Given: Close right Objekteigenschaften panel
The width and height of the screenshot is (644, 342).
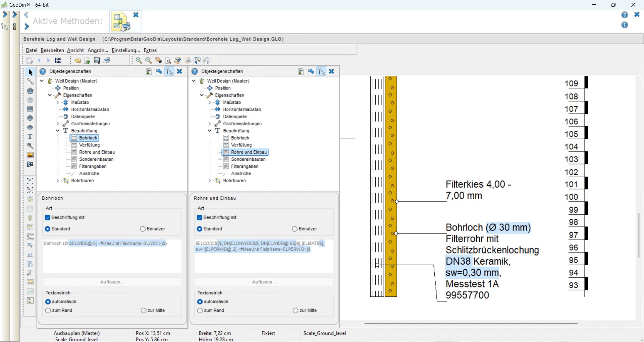Looking at the screenshot, I should 331,71.
